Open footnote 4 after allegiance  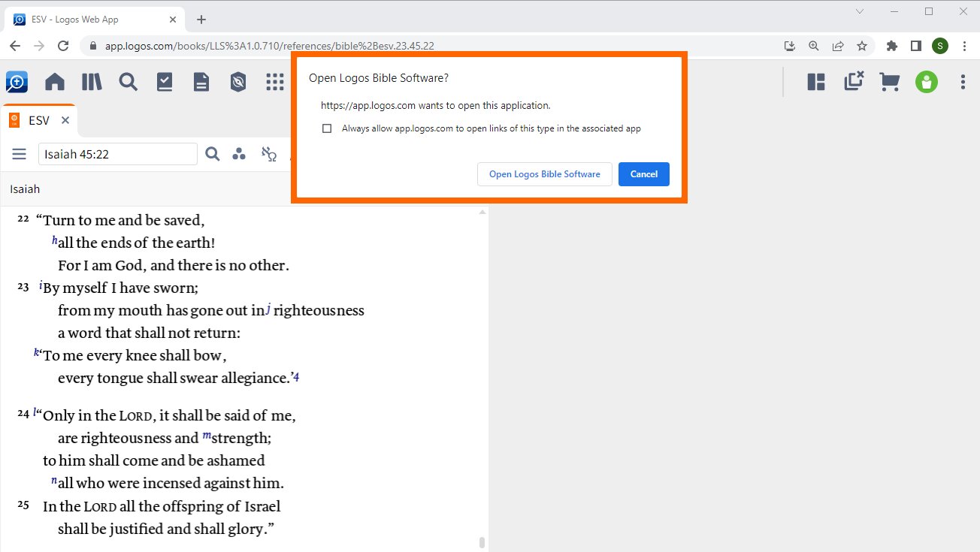pos(296,377)
